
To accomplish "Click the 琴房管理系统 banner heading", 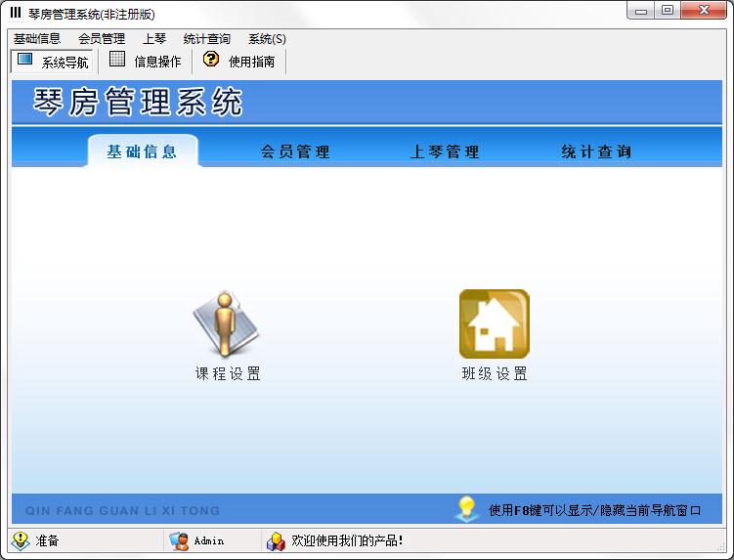I will coord(138,102).
